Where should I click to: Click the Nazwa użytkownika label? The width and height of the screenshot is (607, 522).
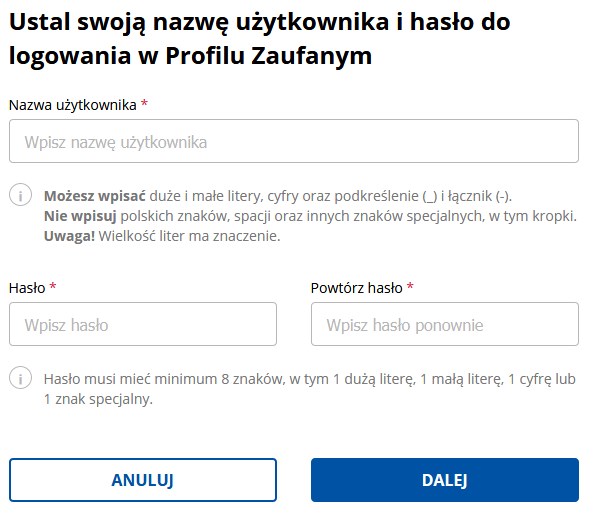(x=73, y=105)
